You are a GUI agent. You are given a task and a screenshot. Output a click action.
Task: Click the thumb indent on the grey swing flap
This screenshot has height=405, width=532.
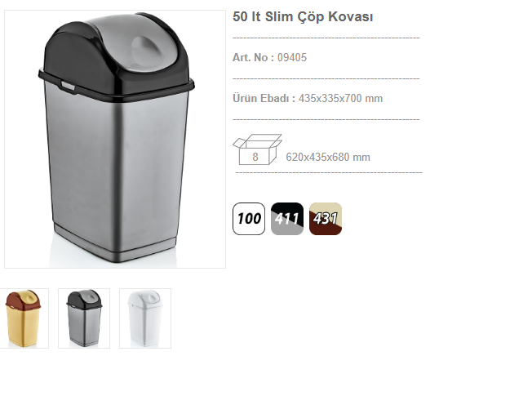coord(147,47)
